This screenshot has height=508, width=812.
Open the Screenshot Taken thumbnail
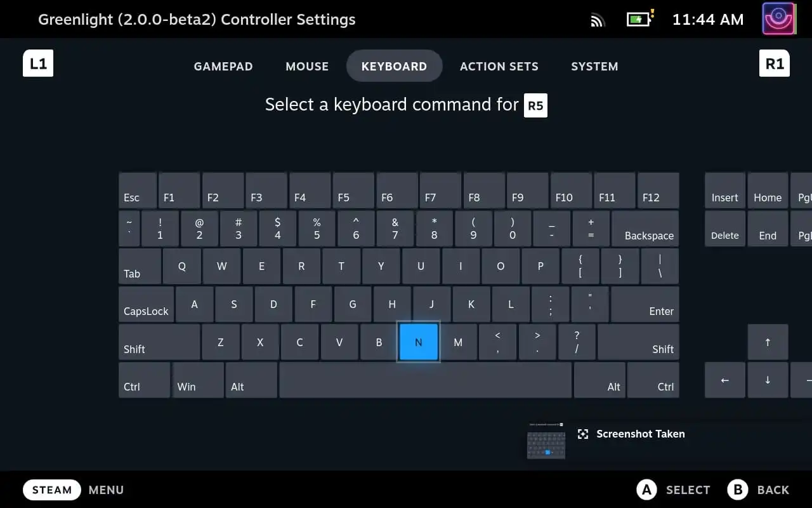[546, 441]
